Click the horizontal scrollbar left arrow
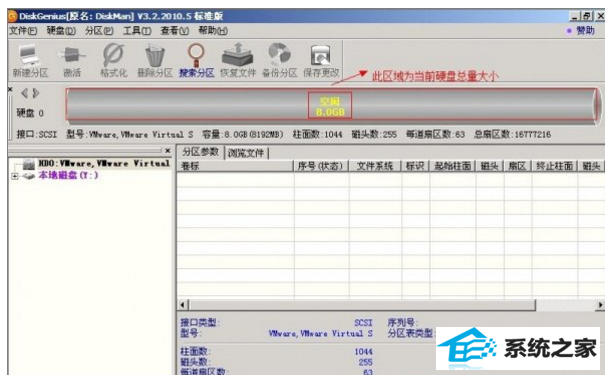 click(183, 305)
